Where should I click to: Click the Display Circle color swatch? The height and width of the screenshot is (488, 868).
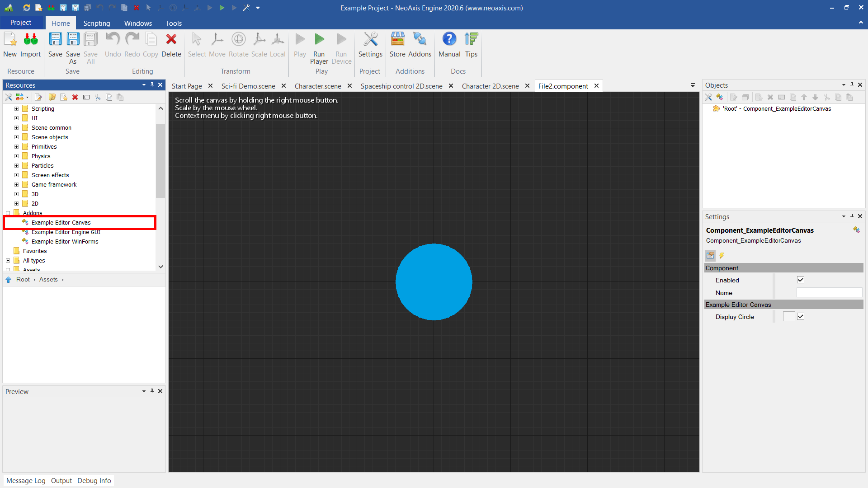click(789, 317)
